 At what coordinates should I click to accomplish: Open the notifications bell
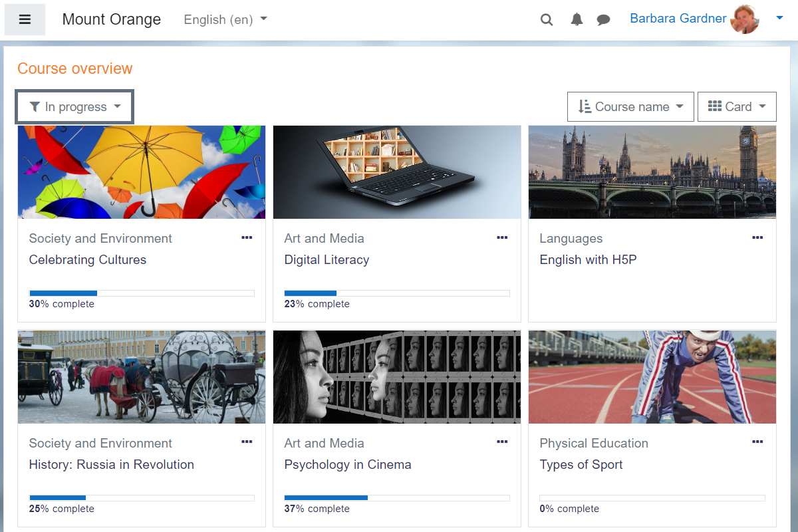(x=577, y=20)
